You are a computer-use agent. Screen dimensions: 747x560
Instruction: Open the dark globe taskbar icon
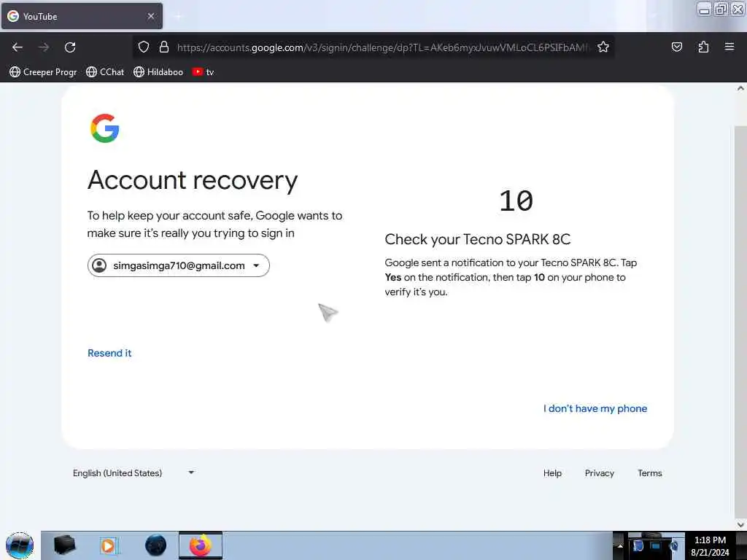(x=155, y=545)
